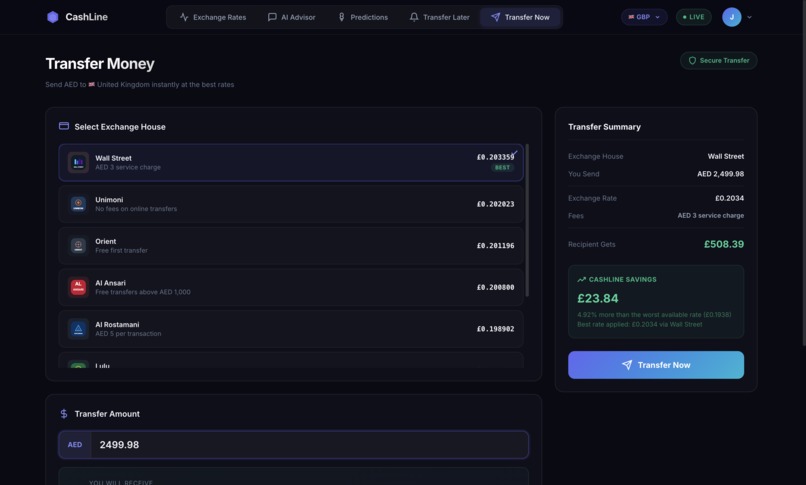806x485 pixels.
Task: Click the exchange house list scrollbar
Action: [527, 221]
